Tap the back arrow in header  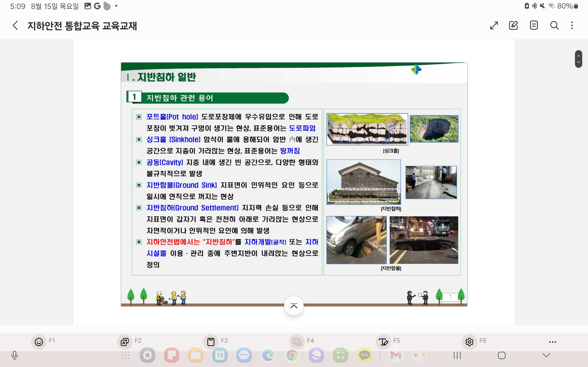(15, 25)
